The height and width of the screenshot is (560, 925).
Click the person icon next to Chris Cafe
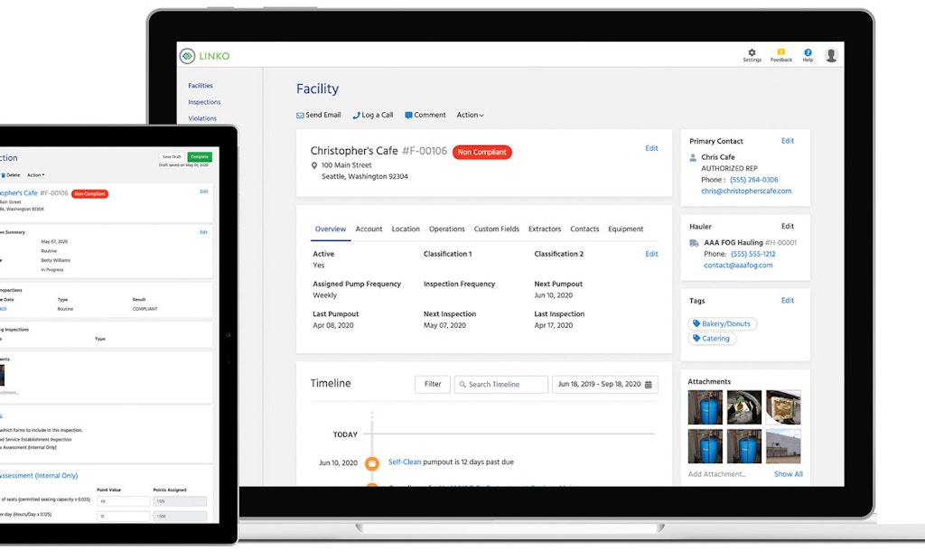pos(693,157)
